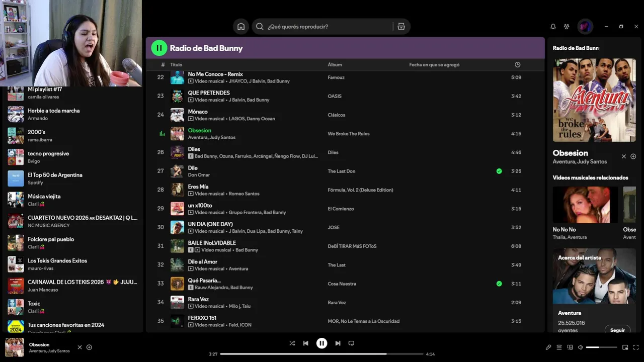This screenshot has width=644, height=362.
Task: Click X next to Obsesion in right panel
Action: pos(624,156)
